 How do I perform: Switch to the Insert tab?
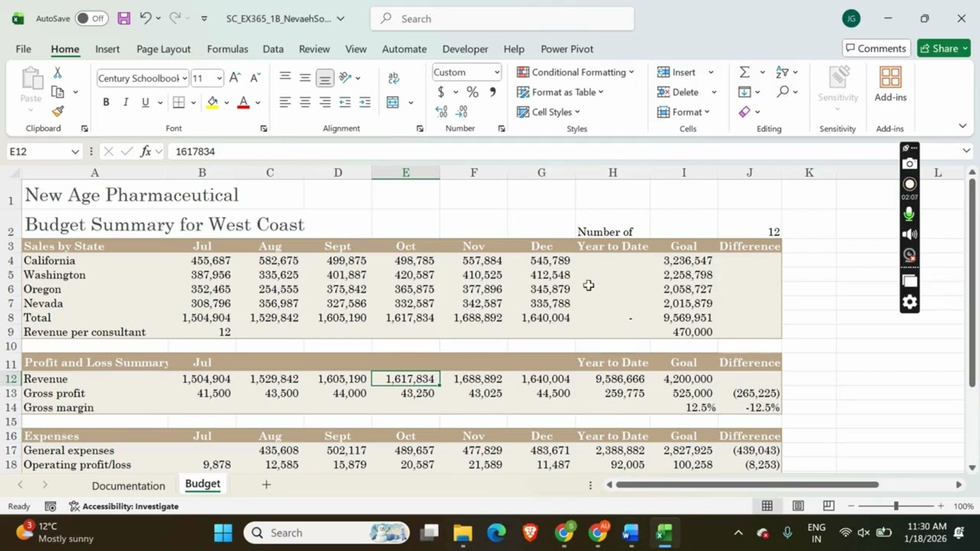point(107,48)
